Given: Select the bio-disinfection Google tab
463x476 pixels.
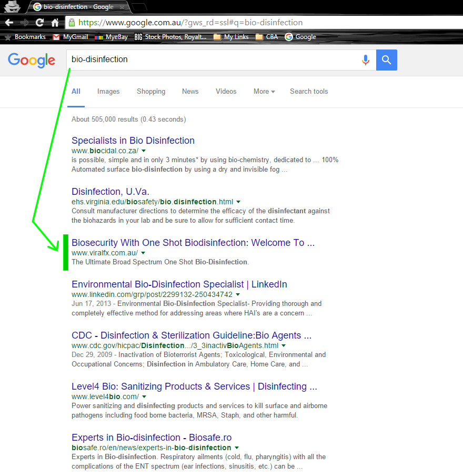Looking at the screenshot, I should pyautogui.click(x=78, y=7).
